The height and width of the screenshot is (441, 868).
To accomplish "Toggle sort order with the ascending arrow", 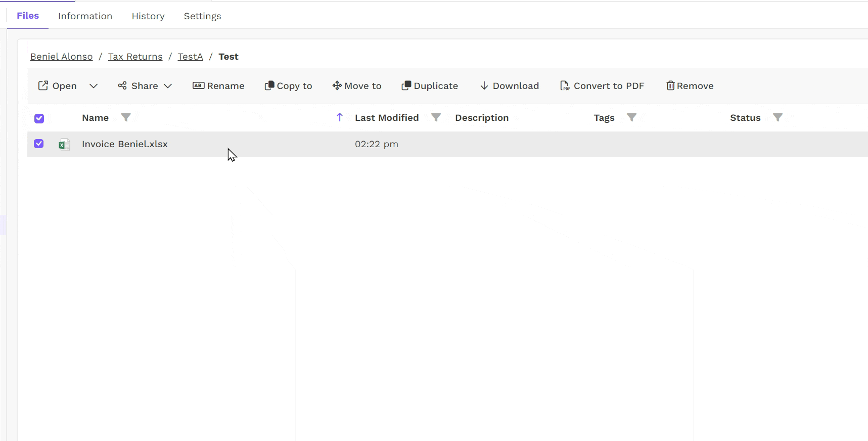I will pos(340,117).
